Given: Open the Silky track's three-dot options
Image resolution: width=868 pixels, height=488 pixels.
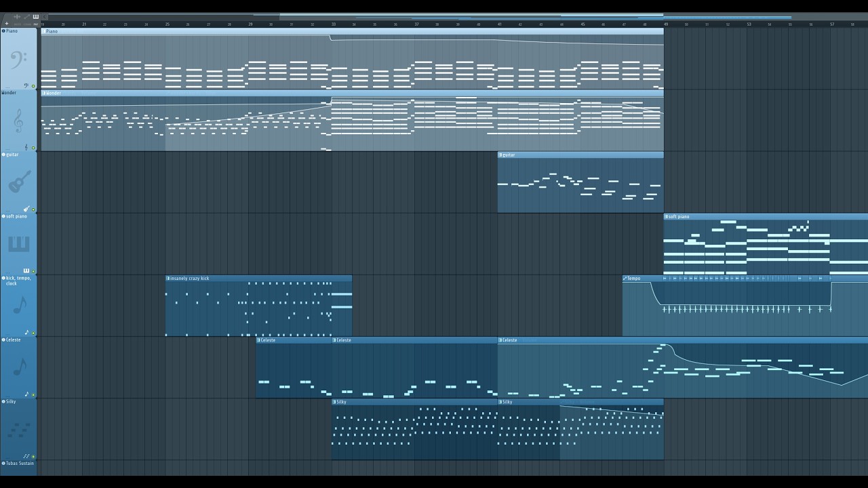Looking at the screenshot, I should 7,457.
